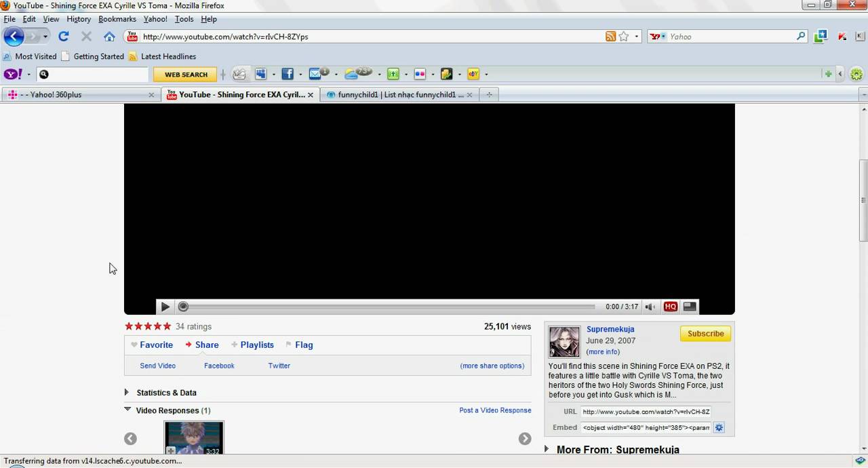Click Post a Video Response link
The width and height of the screenshot is (868, 468).
point(495,410)
